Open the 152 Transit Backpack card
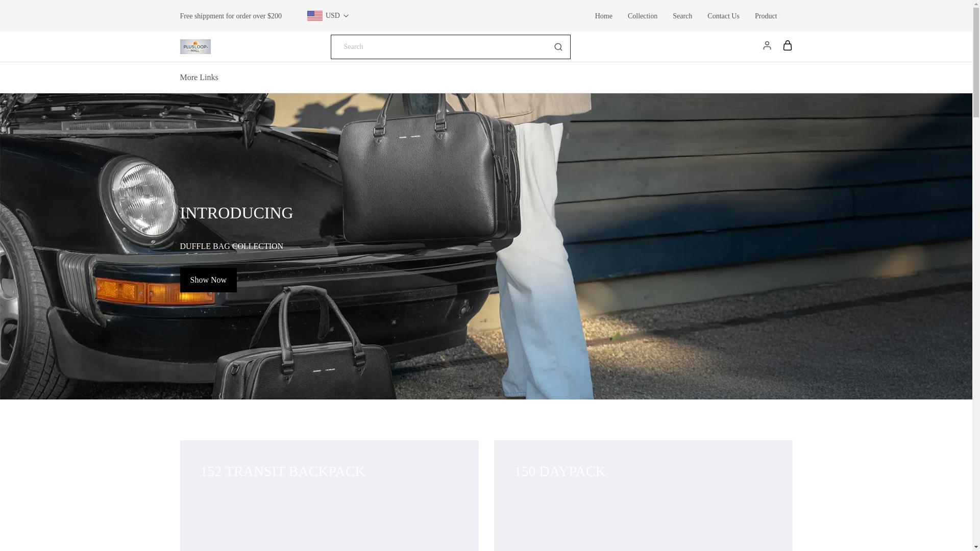 (x=329, y=495)
